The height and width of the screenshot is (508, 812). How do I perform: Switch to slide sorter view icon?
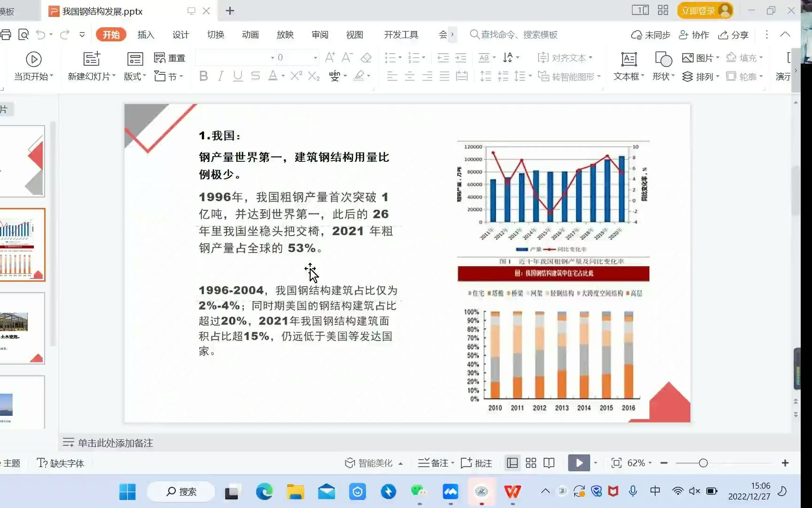pyautogui.click(x=531, y=463)
